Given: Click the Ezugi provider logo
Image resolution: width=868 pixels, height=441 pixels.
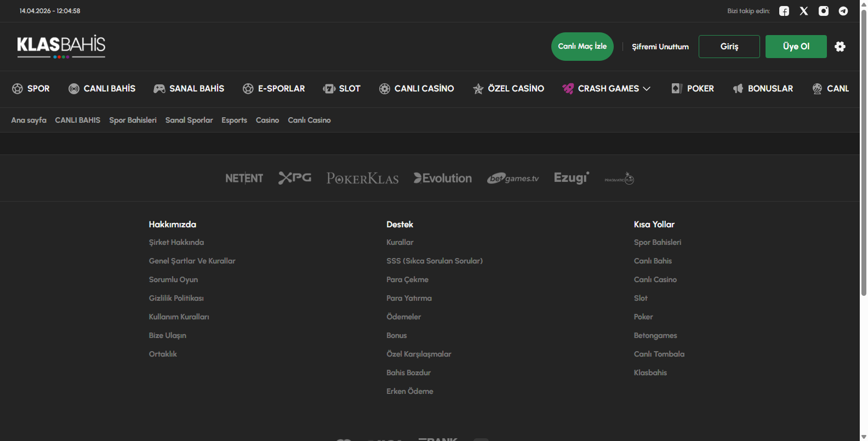Looking at the screenshot, I should (572, 178).
